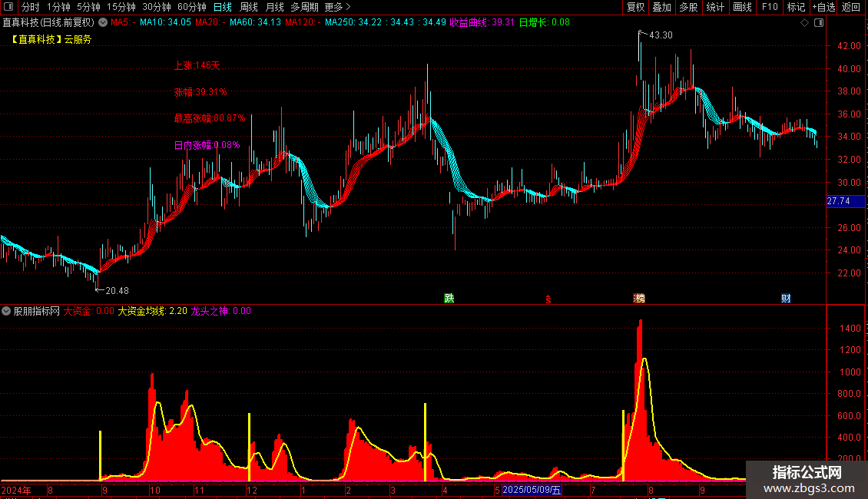
Task: Add the stock with +自选
Action: click(x=823, y=7)
